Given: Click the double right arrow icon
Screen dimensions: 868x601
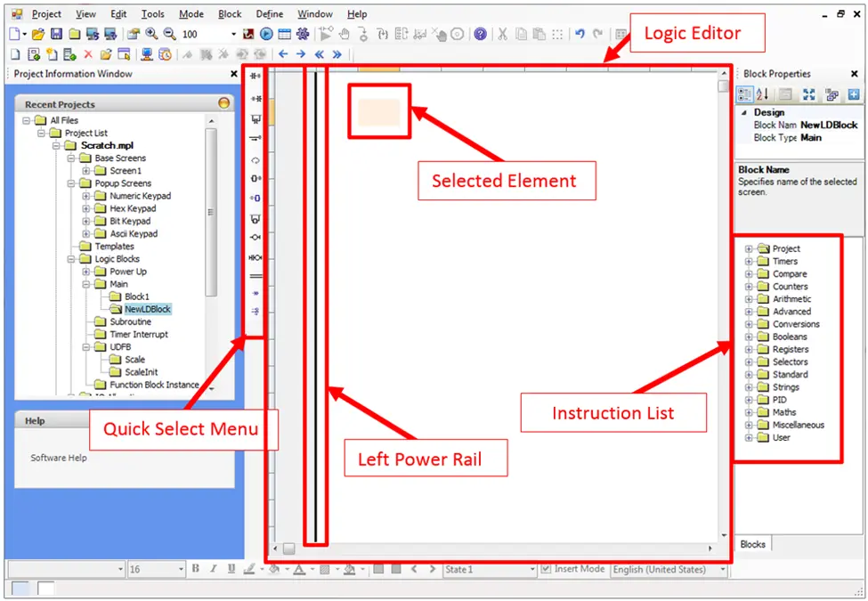Looking at the screenshot, I should point(337,54).
